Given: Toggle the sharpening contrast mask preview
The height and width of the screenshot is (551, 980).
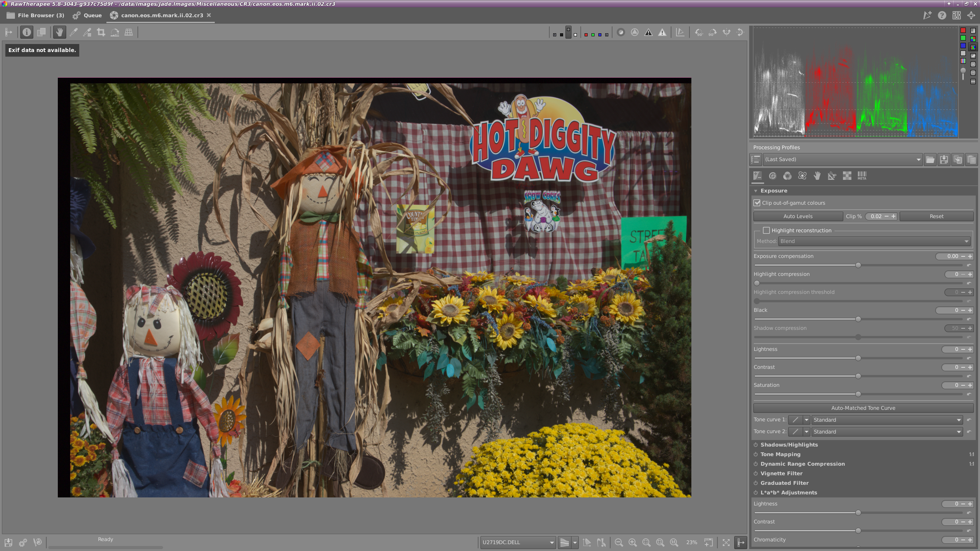Looking at the screenshot, I should click(635, 33).
